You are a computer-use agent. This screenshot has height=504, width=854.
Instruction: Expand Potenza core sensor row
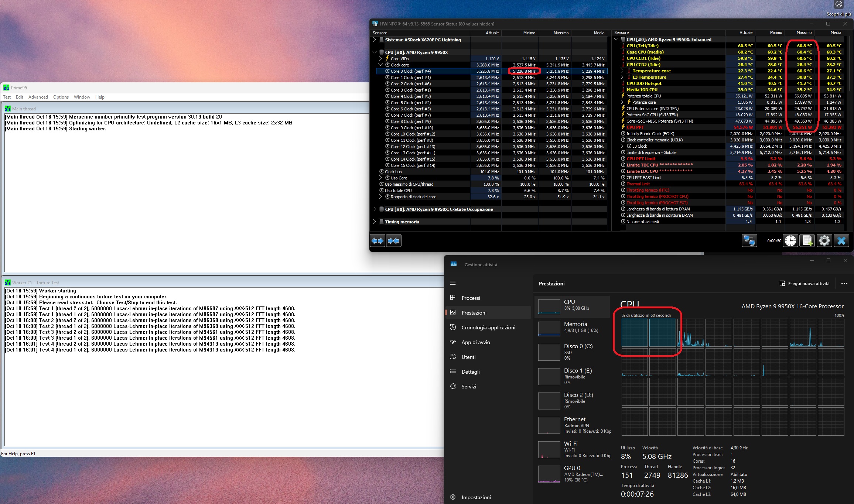tap(622, 102)
